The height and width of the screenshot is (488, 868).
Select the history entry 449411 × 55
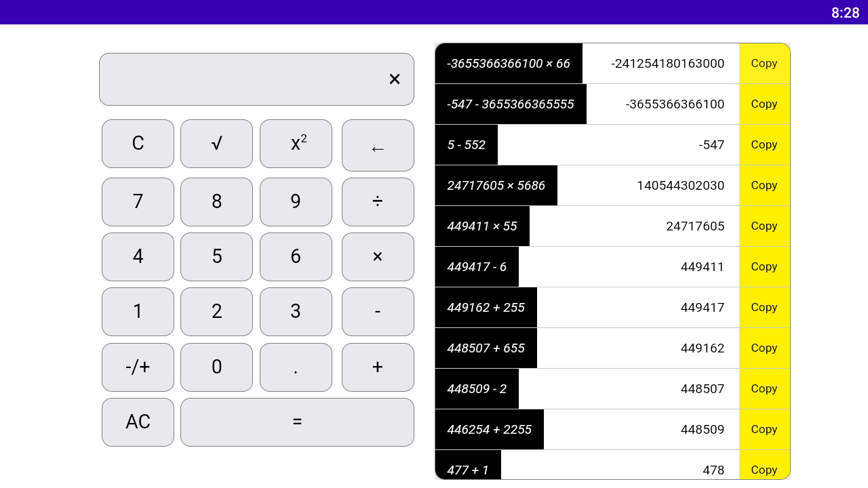tap(482, 226)
